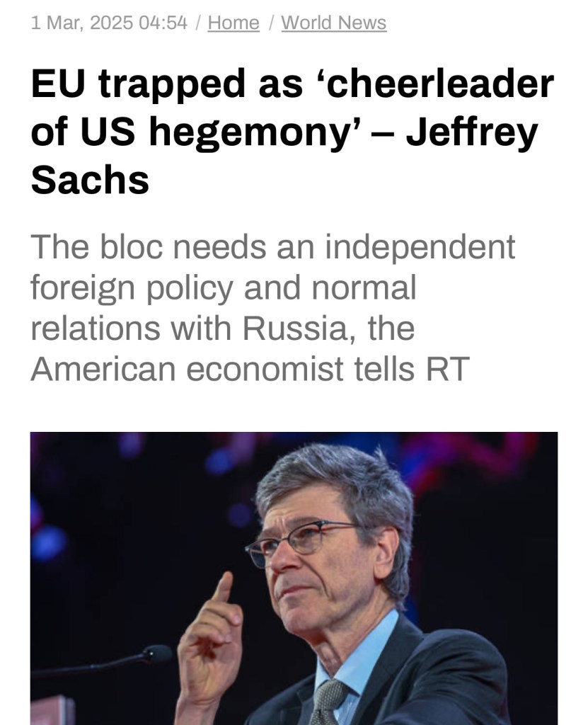Click the subheading starting 'The bloc needs'

[272, 307]
